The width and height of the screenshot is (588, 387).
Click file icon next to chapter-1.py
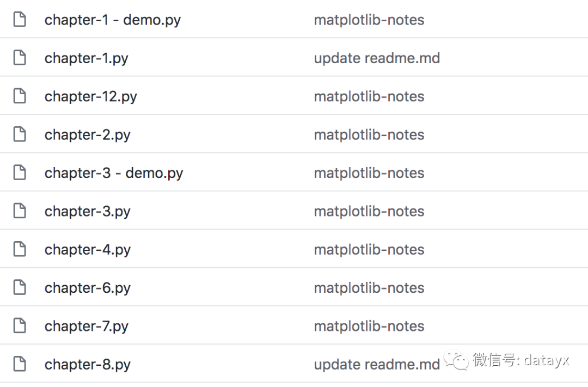tap(20, 58)
